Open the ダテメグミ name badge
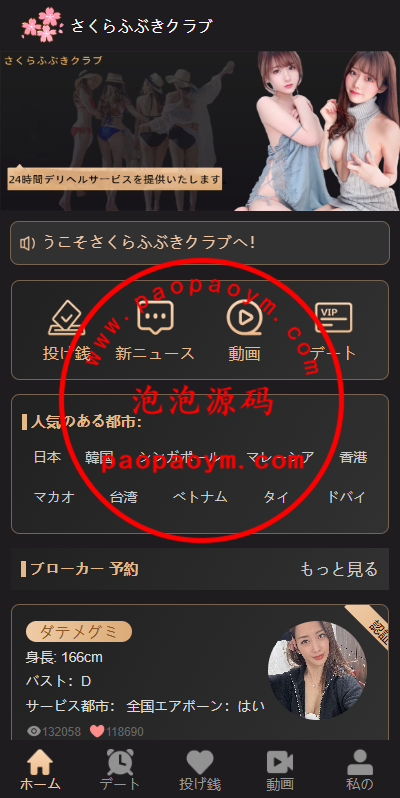Viewport: 400px width, 798px height. click(79, 632)
